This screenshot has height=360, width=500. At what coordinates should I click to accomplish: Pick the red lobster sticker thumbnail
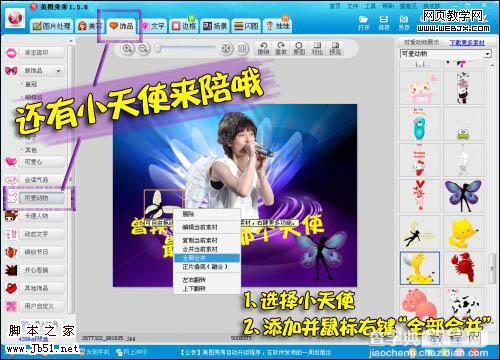pos(463,268)
